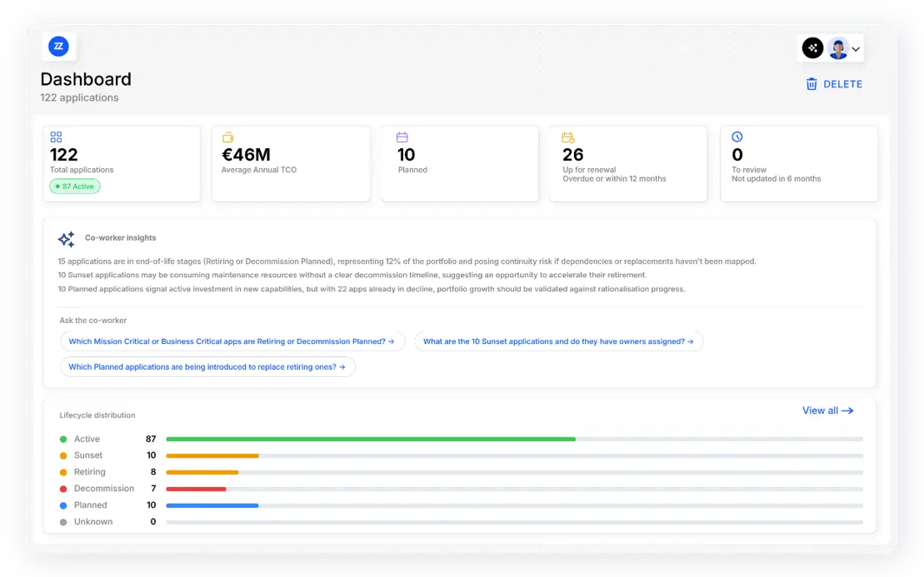Click the 87 Active badge
Image resolution: width=924 pixels, height=577 pixels.
pos(75,187)
